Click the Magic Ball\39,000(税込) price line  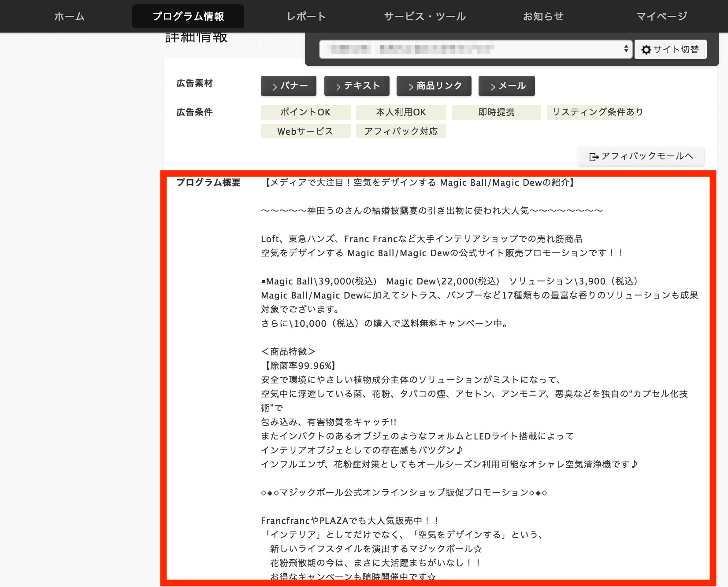click(x=449, y=281)
